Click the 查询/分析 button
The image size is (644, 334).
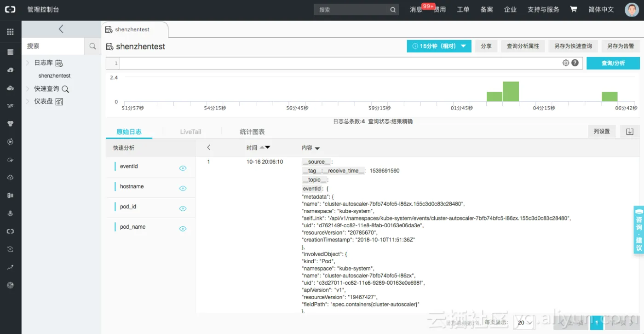pyautogui.click(x=613, y=63)
